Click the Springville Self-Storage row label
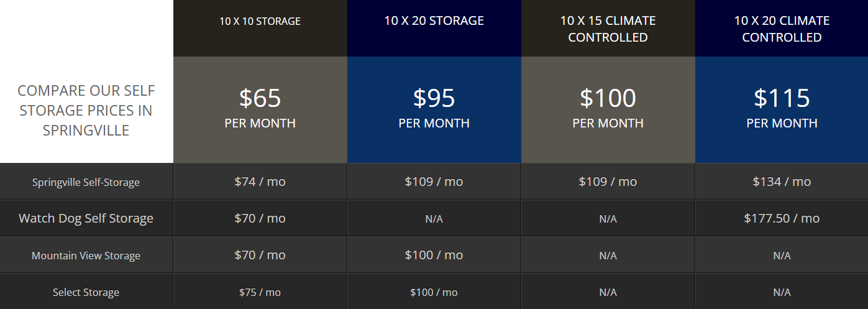 tap(86, 182)
